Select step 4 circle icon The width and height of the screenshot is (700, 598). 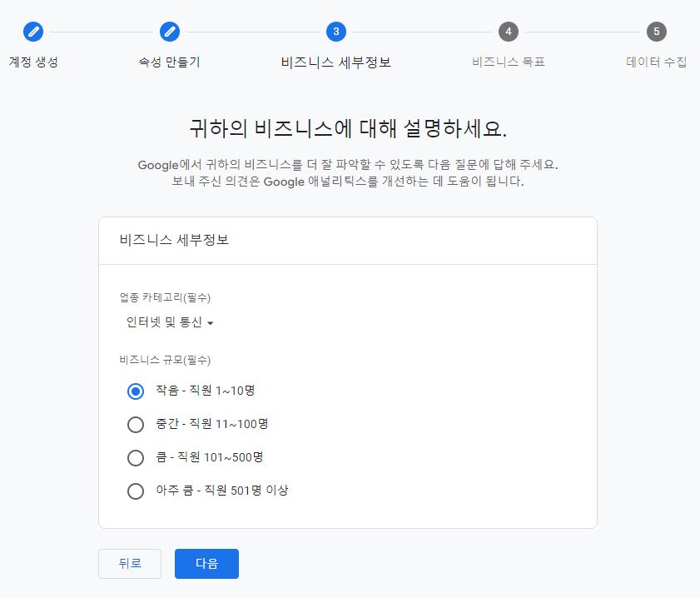pyautogui.click(x=509, y=32)
